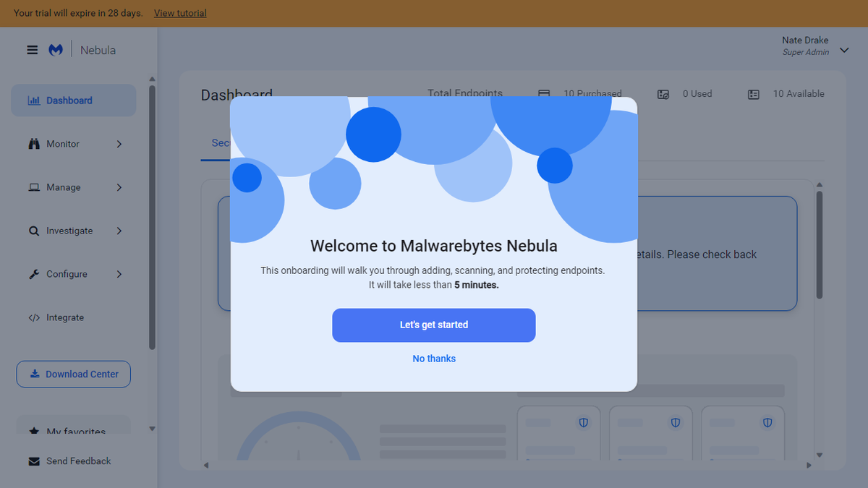Expand the Monitor section chevron
This screenshot has height=488, width=868.
pos(119,143)
